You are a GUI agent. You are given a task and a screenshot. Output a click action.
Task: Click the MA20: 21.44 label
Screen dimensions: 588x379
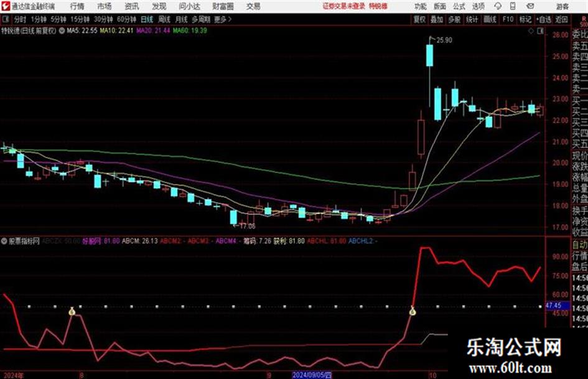click(153, 30)
